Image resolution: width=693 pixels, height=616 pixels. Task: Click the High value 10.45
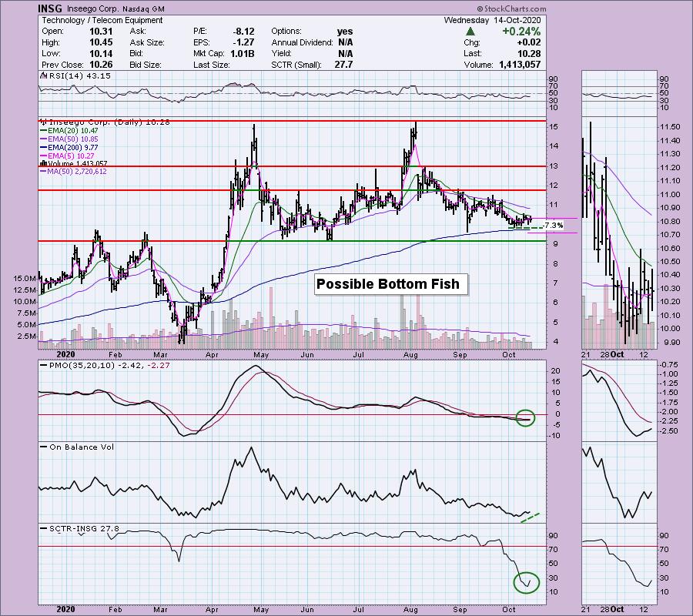point(101,42)
